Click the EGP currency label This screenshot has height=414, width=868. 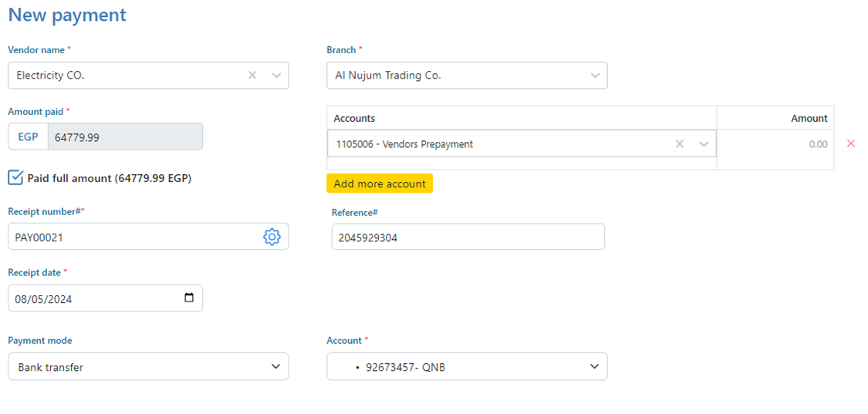pyautogui.click(x=28, y=137)
